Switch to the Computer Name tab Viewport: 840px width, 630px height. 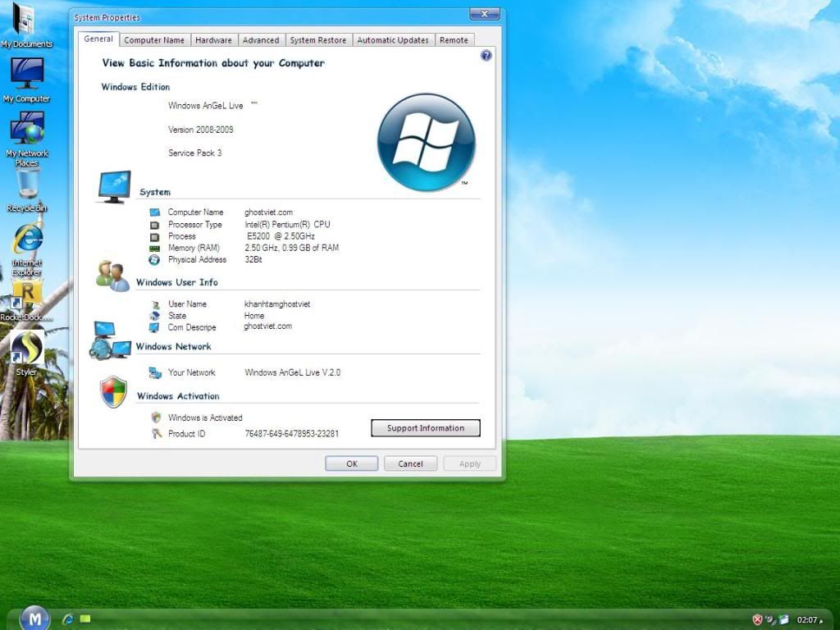pyautogui.click(x=153, y=40)
